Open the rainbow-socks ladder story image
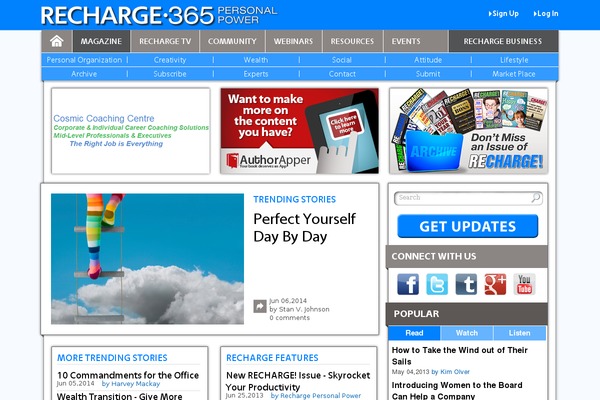 147,259
